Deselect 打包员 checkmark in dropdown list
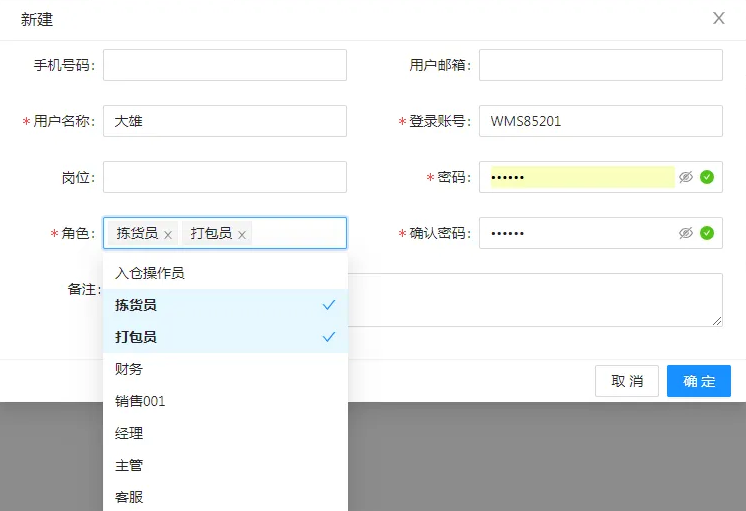Image resolution: width=746 pixels, height=511 pixels. (329, 337)
